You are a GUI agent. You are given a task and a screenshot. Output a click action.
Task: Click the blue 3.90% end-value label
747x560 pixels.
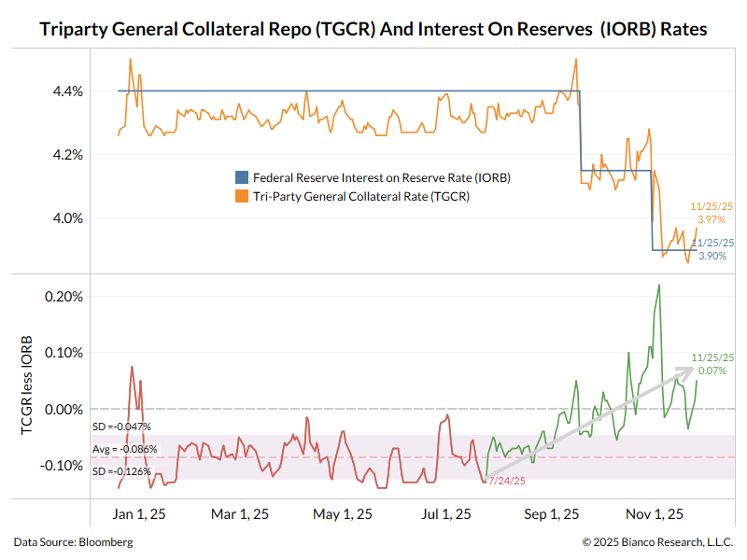click(x=712, y=256)
